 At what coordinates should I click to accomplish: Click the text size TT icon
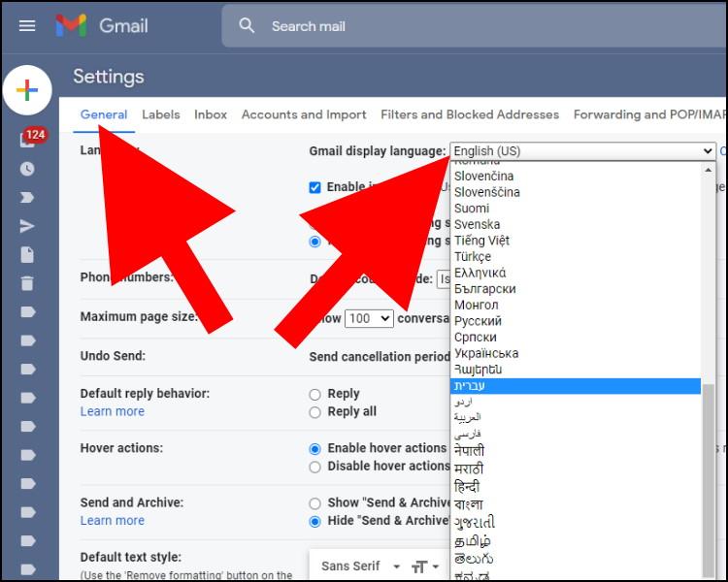418,566
